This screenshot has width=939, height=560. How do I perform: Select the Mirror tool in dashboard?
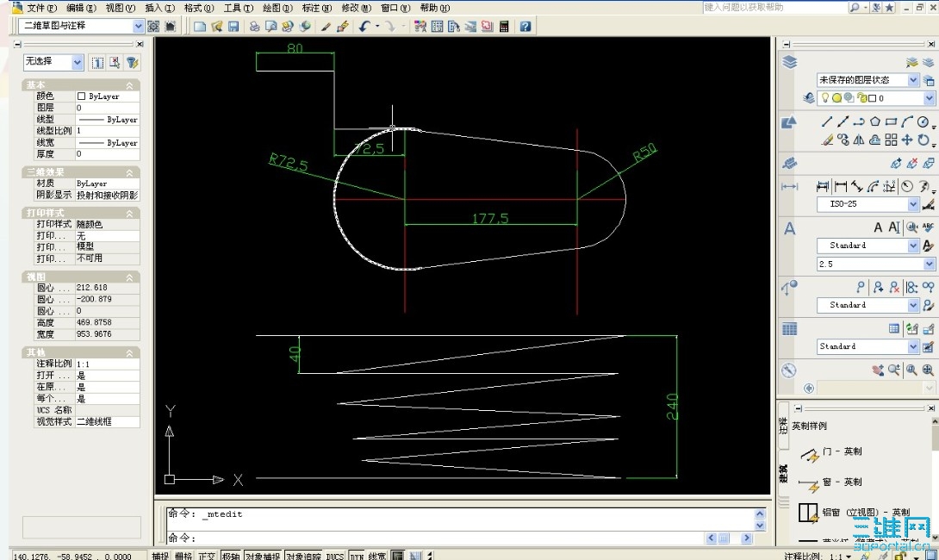pos(859,140)
